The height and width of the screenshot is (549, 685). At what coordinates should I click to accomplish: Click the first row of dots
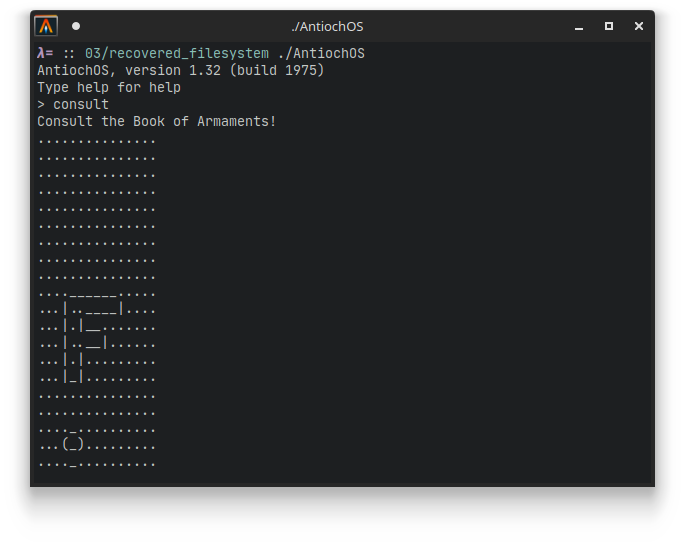click(97, 142)
